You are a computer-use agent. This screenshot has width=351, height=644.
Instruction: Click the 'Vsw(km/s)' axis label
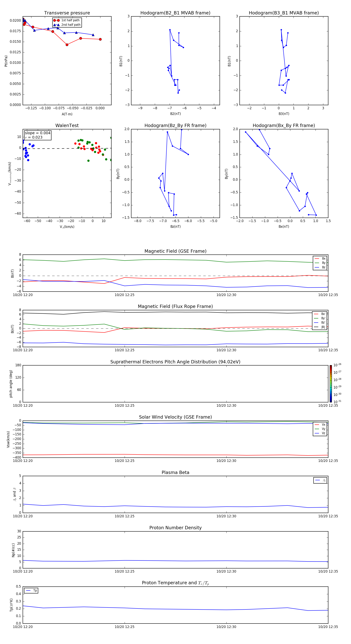tap(8, 439)
